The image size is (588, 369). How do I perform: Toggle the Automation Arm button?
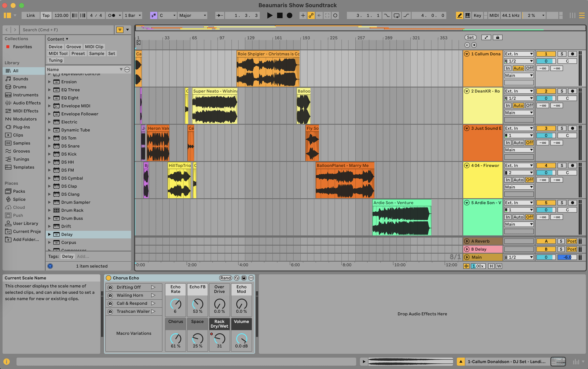pos(311,15)
